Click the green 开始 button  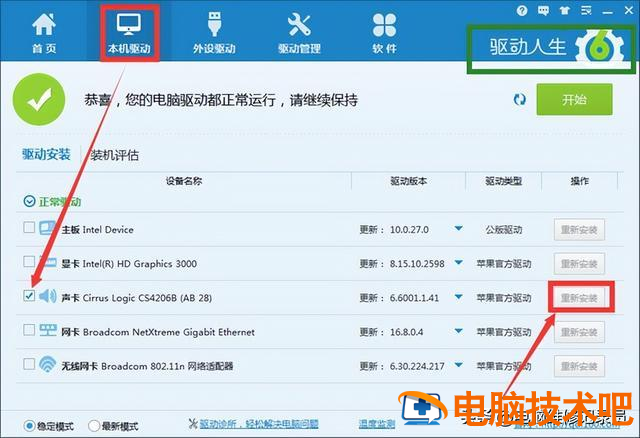pos(574,99)
